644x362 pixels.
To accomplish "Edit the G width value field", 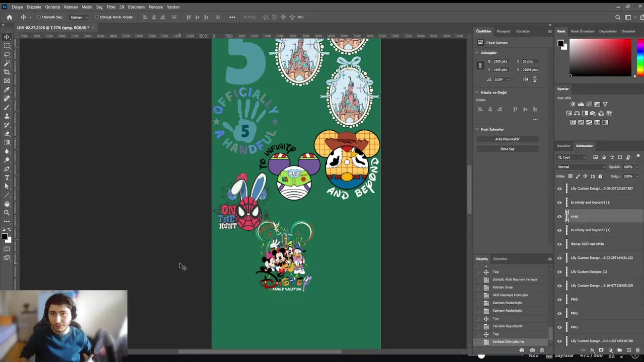I will point(501,61).
